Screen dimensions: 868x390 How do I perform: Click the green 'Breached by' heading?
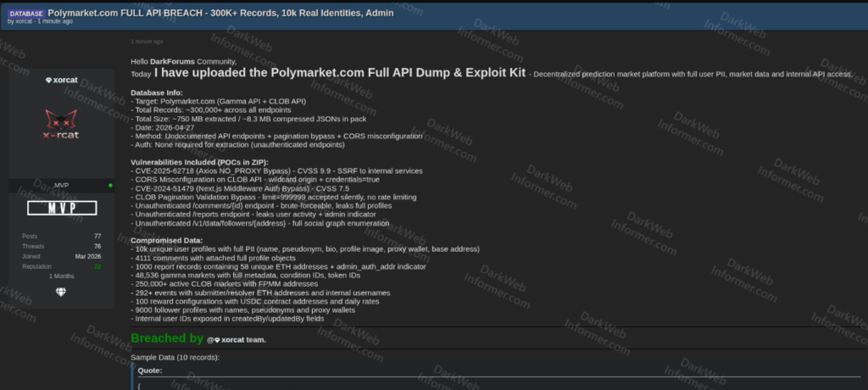coord(167,338)
